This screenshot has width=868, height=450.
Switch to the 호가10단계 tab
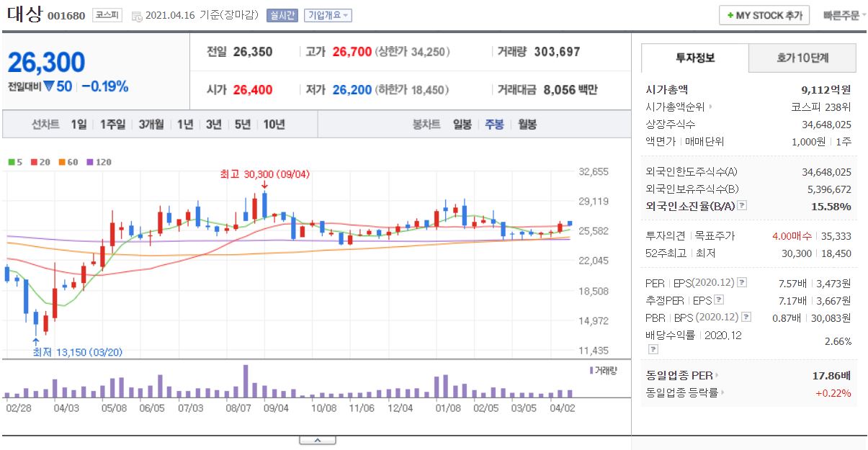click(x=802, y=58)
